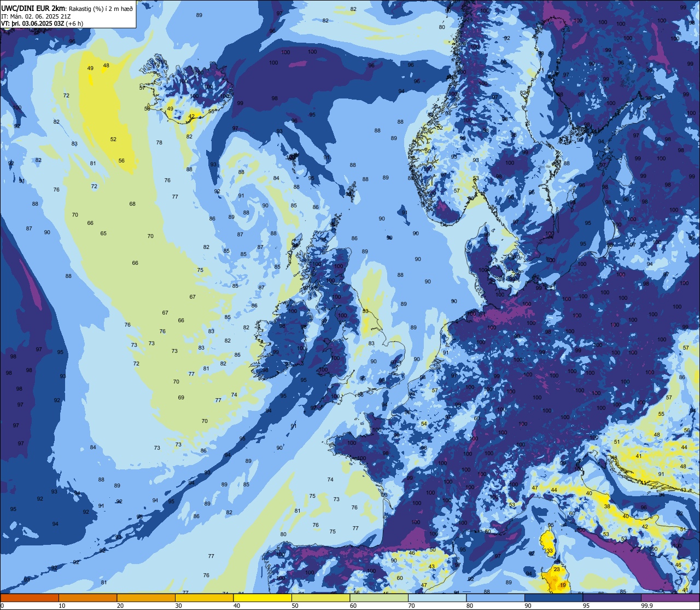Viewport: 700px width, 610px height.
Task: Click the title 'UWC/DINI EUR 2km'
Action: tap(33, 9)
